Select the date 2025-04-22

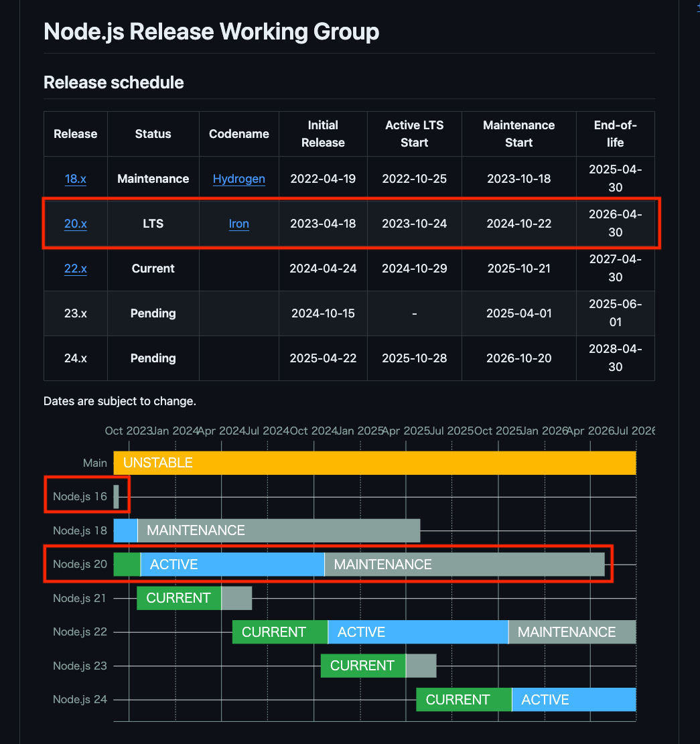[323, 358]
